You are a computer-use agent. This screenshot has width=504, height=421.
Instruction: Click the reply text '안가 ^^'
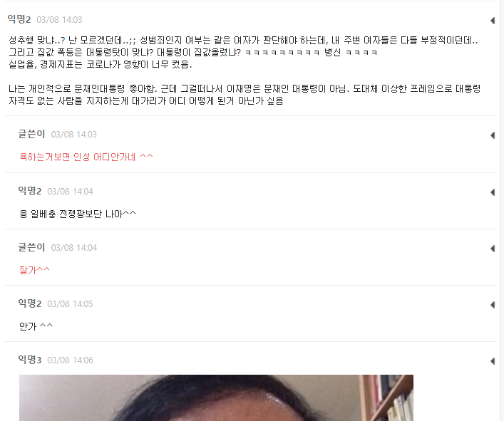click(x=36, y=326)
